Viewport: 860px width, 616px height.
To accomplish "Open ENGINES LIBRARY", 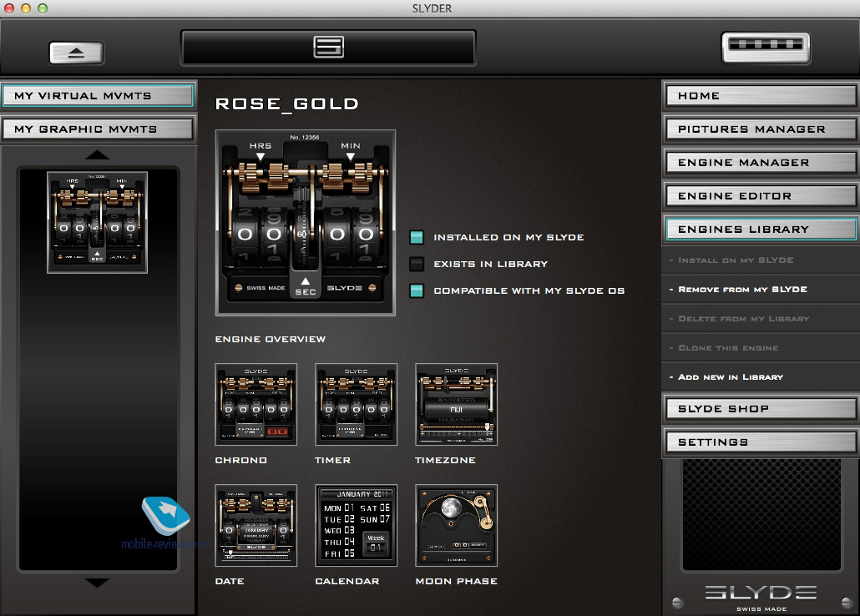I will point(761,230).
